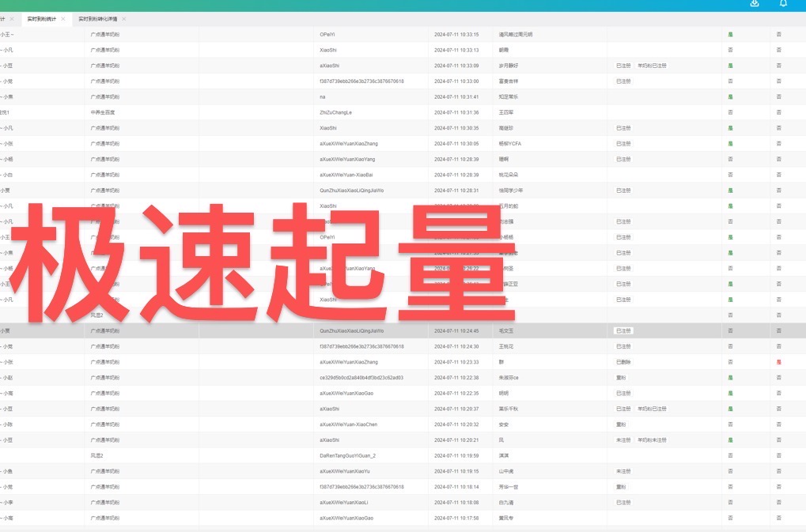Click 中养生百度 channel cell
Viewport: 806px width, 532px height.
[x=103, y=112]
